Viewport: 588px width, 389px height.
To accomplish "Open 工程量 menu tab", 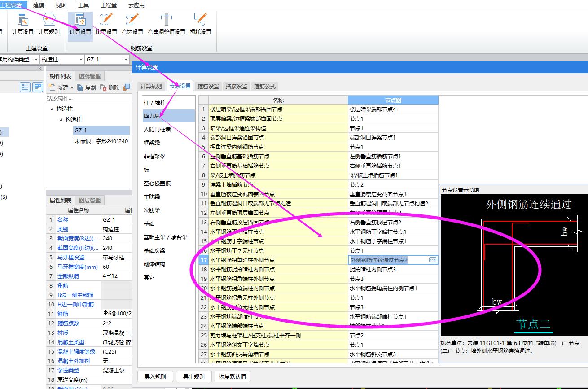I will coord(109,5).
